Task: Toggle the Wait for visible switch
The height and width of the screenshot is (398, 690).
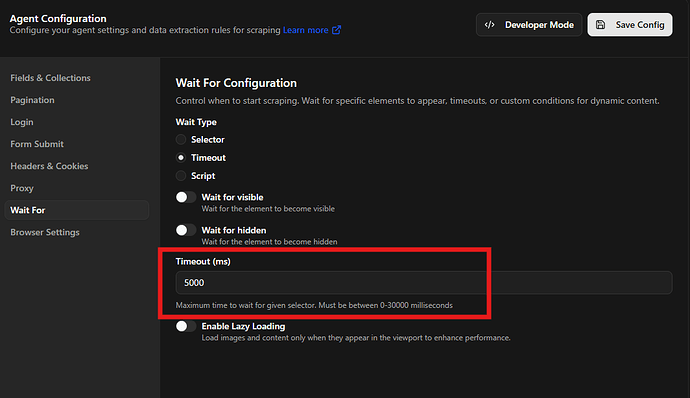Action: coord(186,197)
